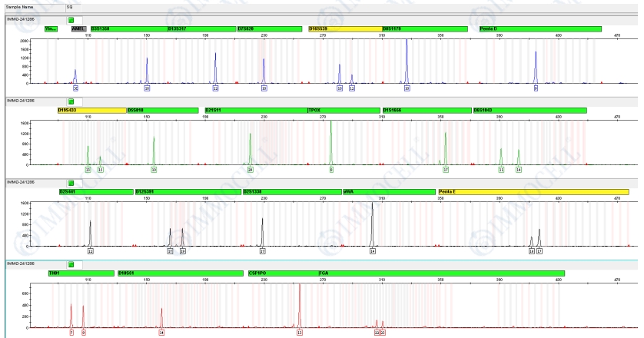The height and width of the screenshot is (338, 644).
Task: Select the FGA marker bar
Action: (x=442, y=273)
